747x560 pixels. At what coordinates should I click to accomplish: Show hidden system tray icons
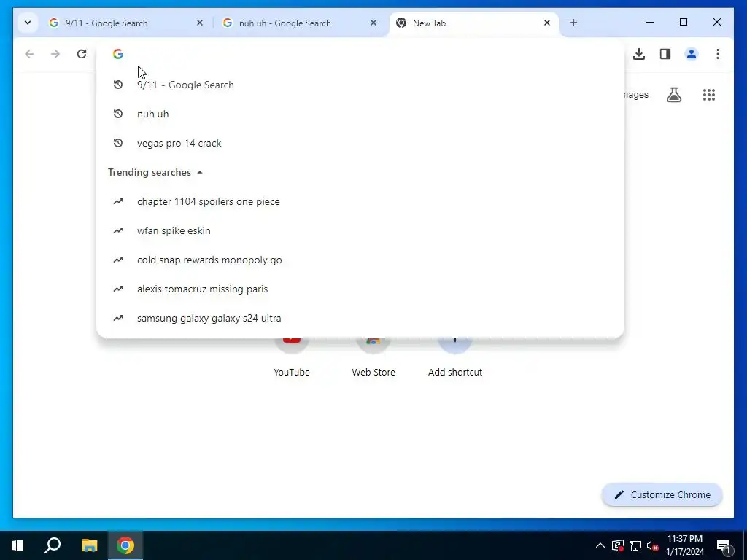600,545
